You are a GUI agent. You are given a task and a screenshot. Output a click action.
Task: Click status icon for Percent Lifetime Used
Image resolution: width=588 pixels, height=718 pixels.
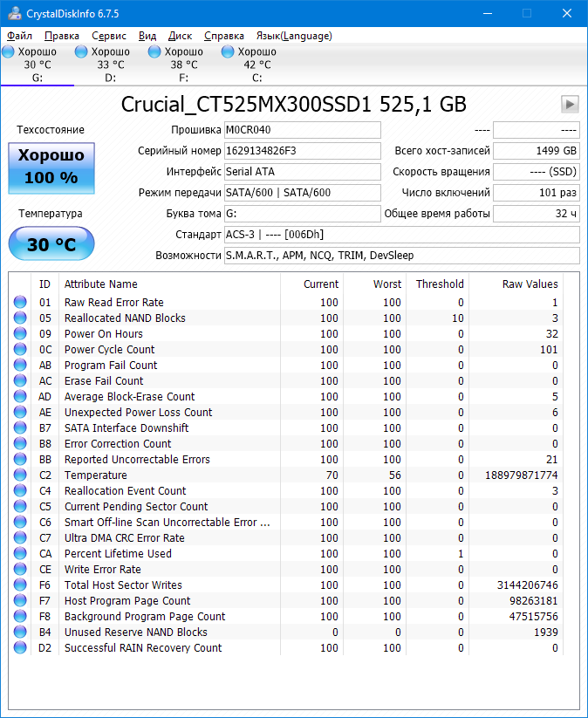tap(20, 553)
